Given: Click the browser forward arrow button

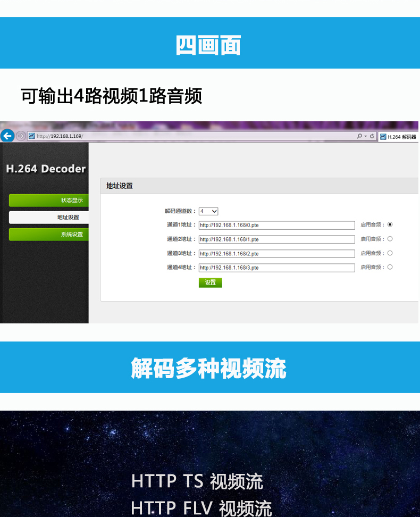Looking at the screenshot, I should pos(21,136).
